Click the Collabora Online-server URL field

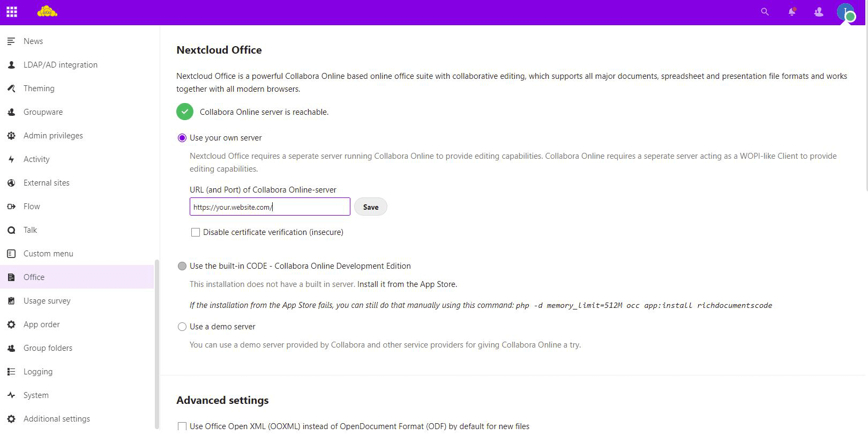[x=270, y=207]
